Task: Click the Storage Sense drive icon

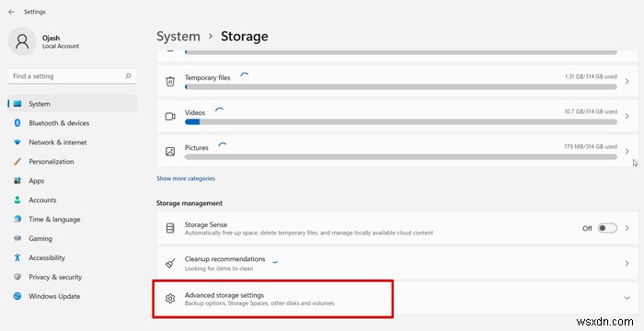Action: point(170,228)
